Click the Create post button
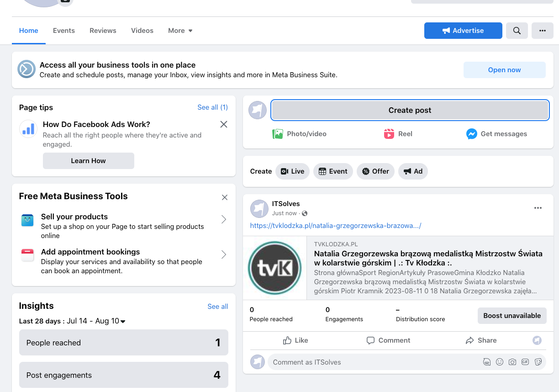Screen dimensions: 559x392 pyautogui.click(x=410, y=110)
